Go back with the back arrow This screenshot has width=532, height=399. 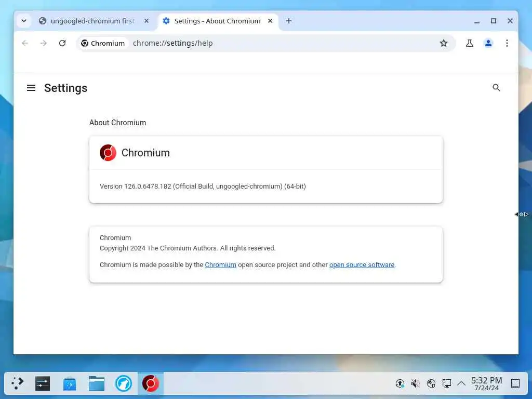25,43
